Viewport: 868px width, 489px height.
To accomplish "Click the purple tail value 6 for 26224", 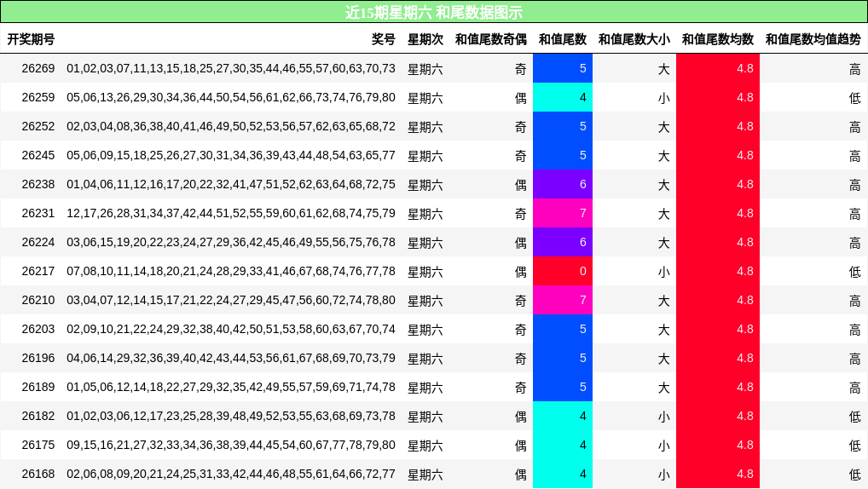I will point(563,242).
